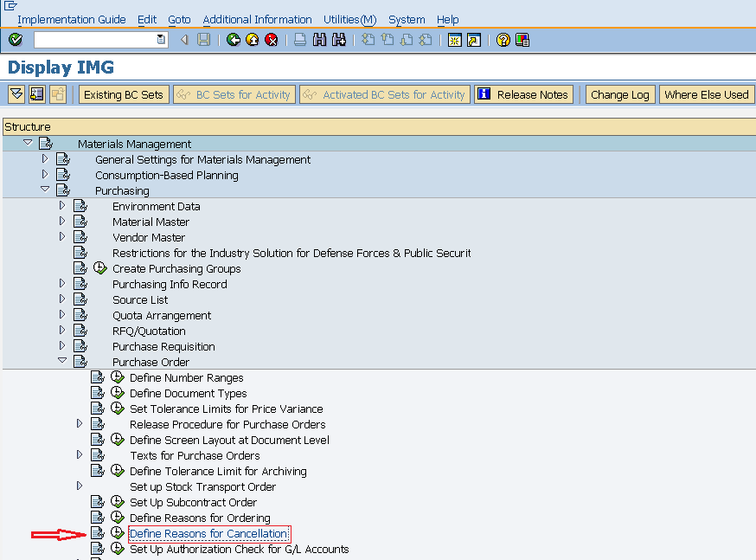Click the green checkmark Enter icon

point(15,40)
